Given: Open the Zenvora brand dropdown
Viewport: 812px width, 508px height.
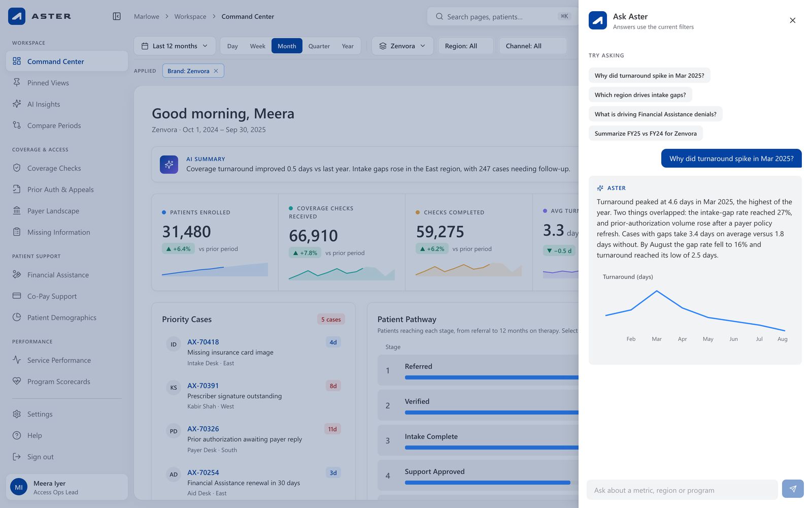Looking at the screenshot, I should tap(402, 46).
